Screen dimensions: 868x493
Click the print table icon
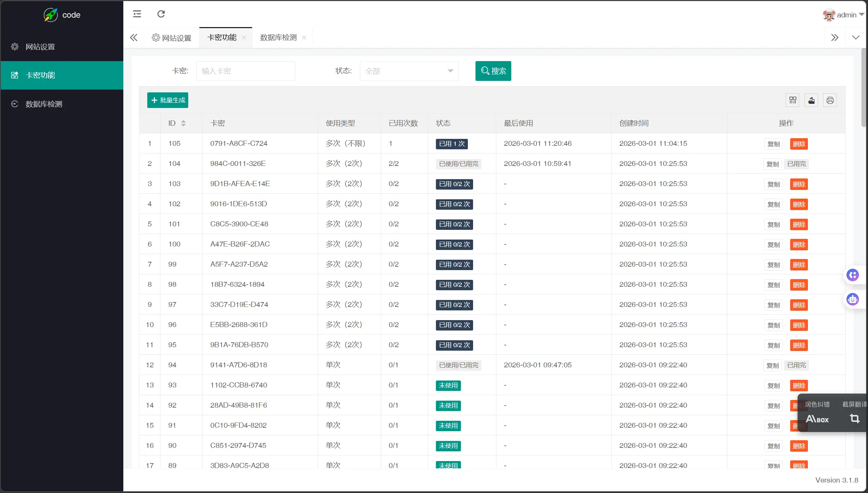830,100
